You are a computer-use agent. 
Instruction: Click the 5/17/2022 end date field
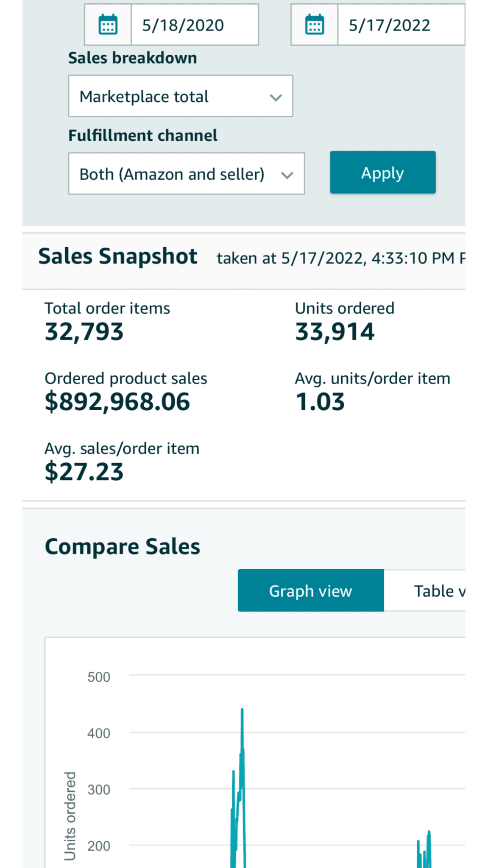tap(401, 25)
